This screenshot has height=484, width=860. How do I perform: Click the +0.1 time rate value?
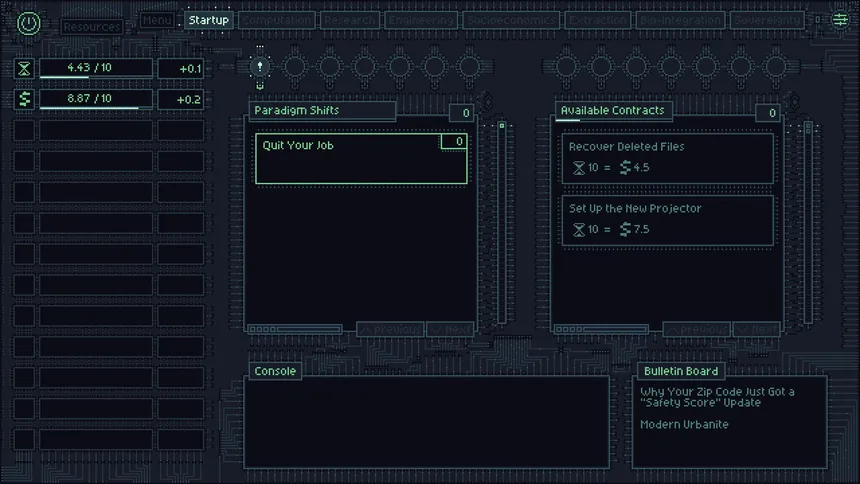181,69
